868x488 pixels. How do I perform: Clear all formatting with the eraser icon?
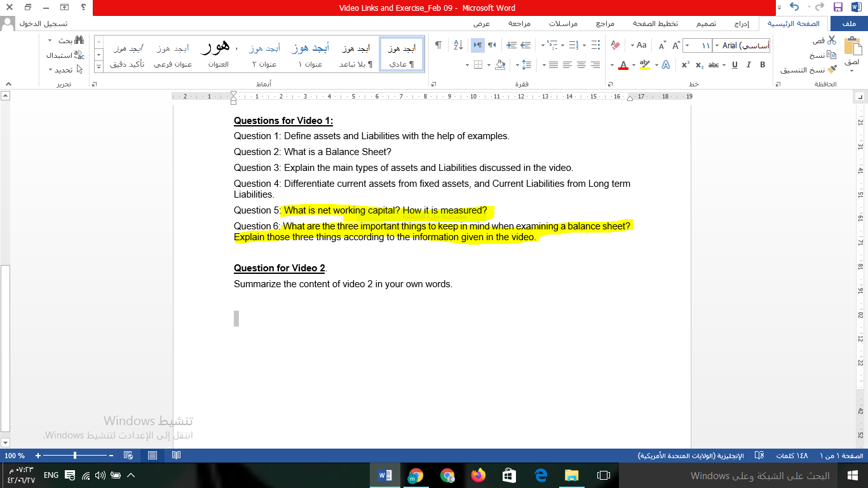click(614, 44)
